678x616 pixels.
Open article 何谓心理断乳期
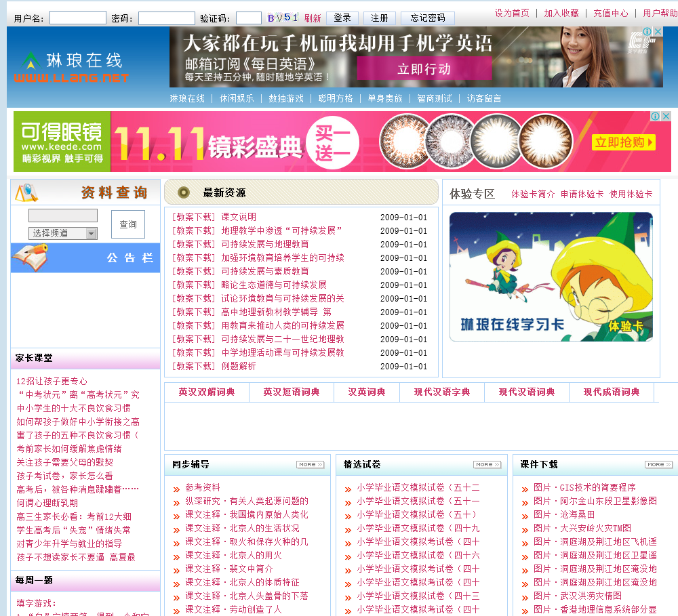(x=47, y=504)
